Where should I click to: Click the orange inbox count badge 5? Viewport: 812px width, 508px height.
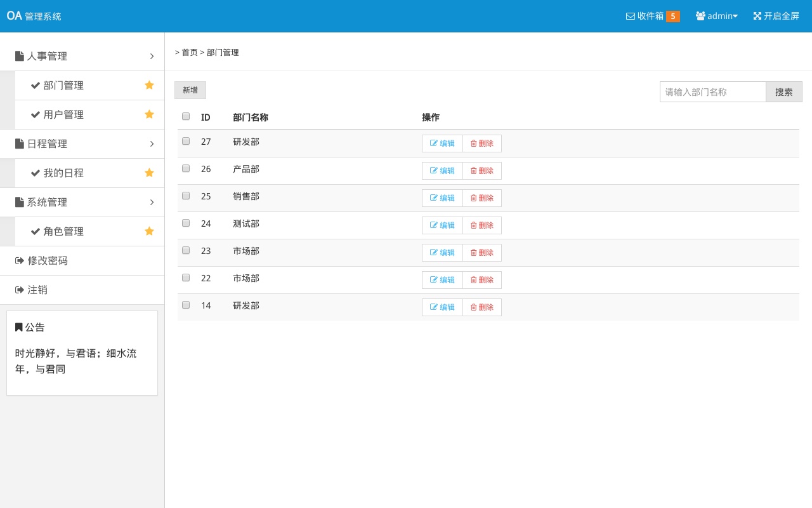point(673,17)
